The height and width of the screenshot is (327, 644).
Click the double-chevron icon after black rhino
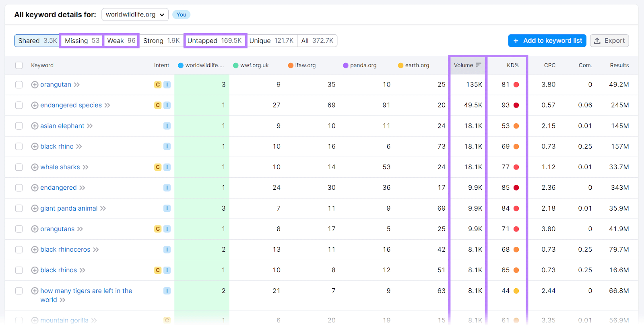tap(79, 147)
